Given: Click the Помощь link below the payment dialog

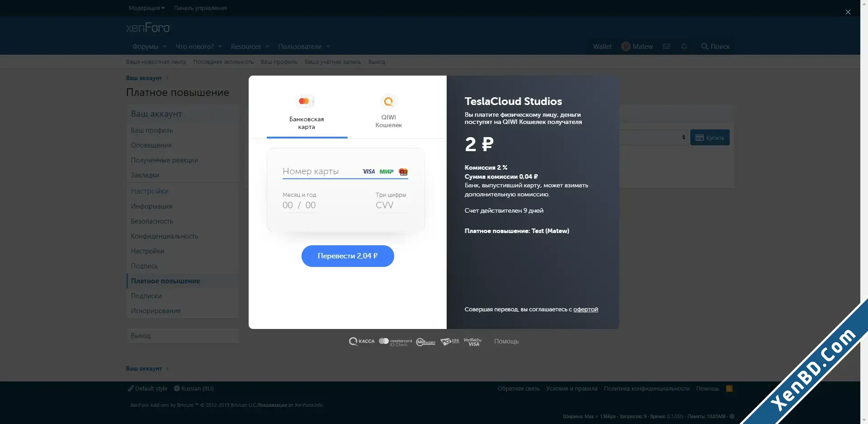Looking at the screenshot, I should click(x=506, y=341).
